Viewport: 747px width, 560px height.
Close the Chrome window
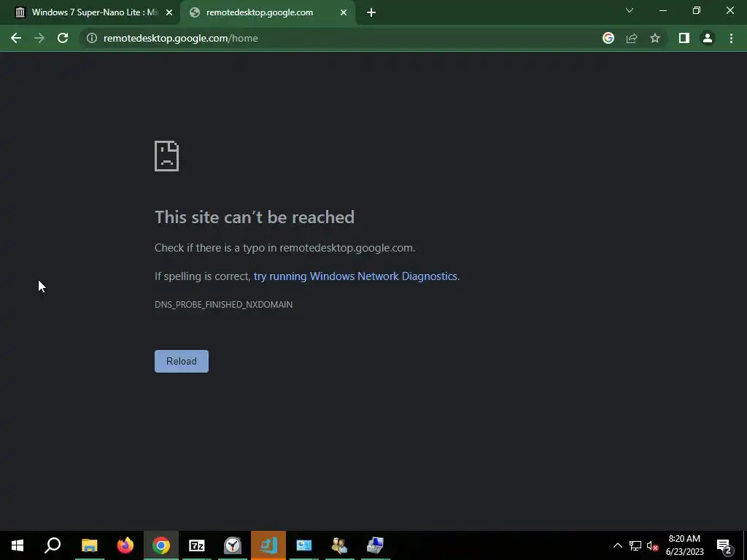[x=729, y=10]
